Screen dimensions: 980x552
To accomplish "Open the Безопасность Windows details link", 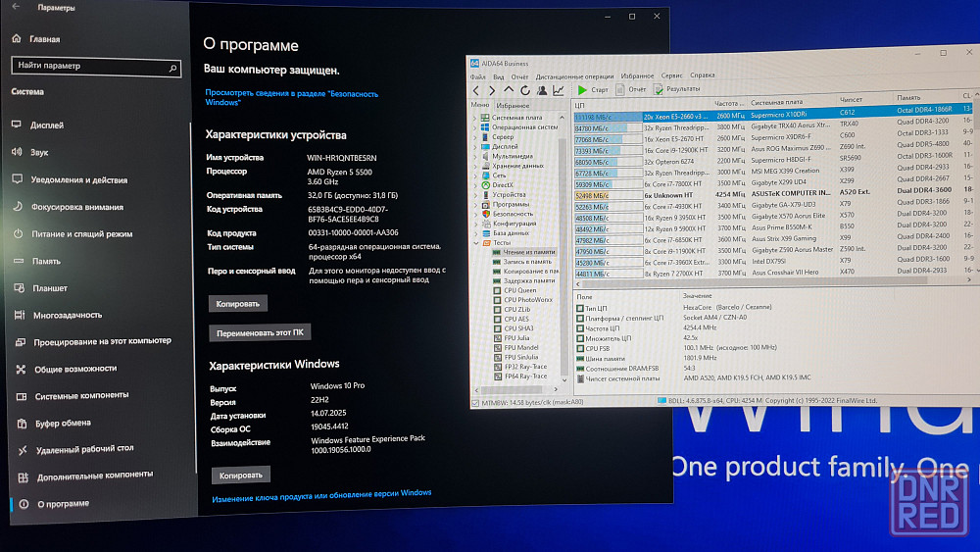I will (292, 98).
